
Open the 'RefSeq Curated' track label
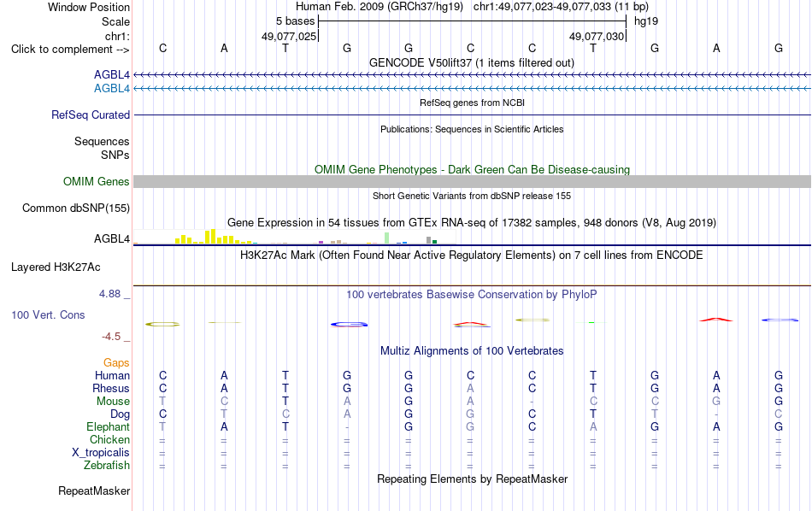coord(91,115)
